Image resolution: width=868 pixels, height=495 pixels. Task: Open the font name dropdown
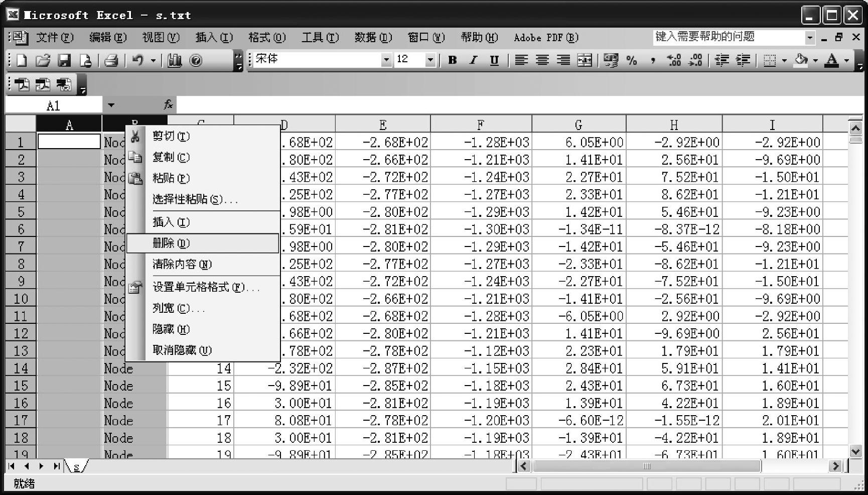[386, 60]
